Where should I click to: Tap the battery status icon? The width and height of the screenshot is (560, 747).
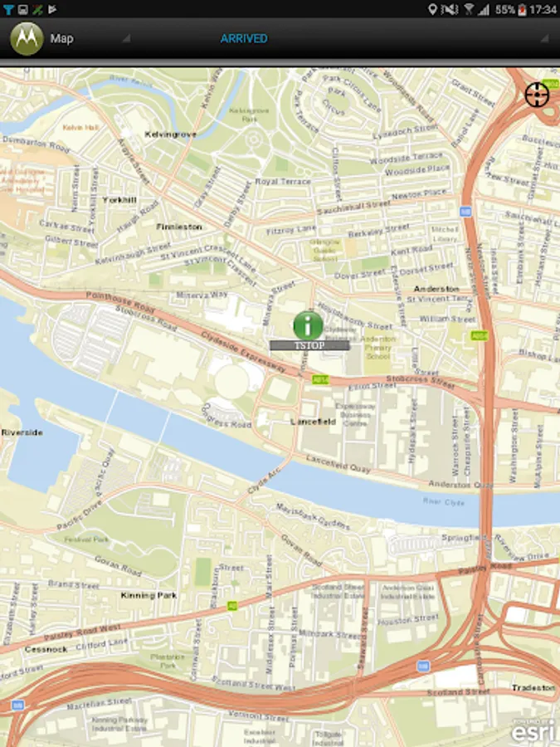[x=522, y=9]
